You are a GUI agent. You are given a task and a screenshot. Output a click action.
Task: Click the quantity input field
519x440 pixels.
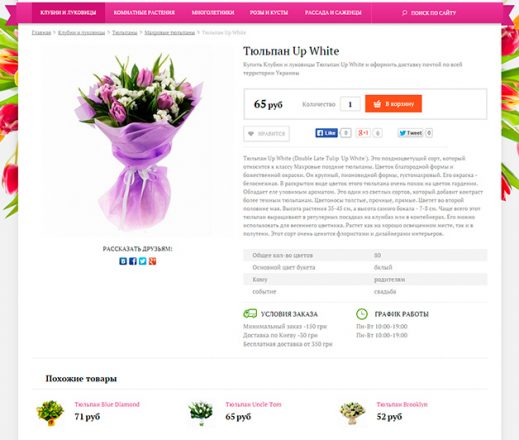click(x=350, y=104)
